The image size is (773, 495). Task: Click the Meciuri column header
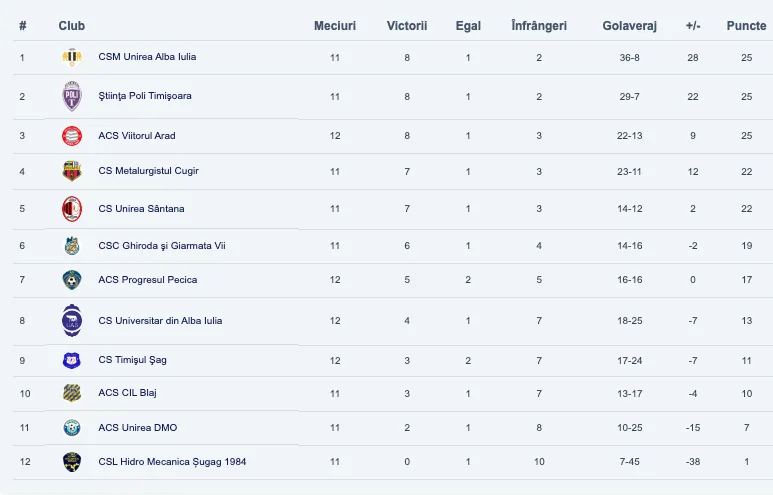[335, 25]
